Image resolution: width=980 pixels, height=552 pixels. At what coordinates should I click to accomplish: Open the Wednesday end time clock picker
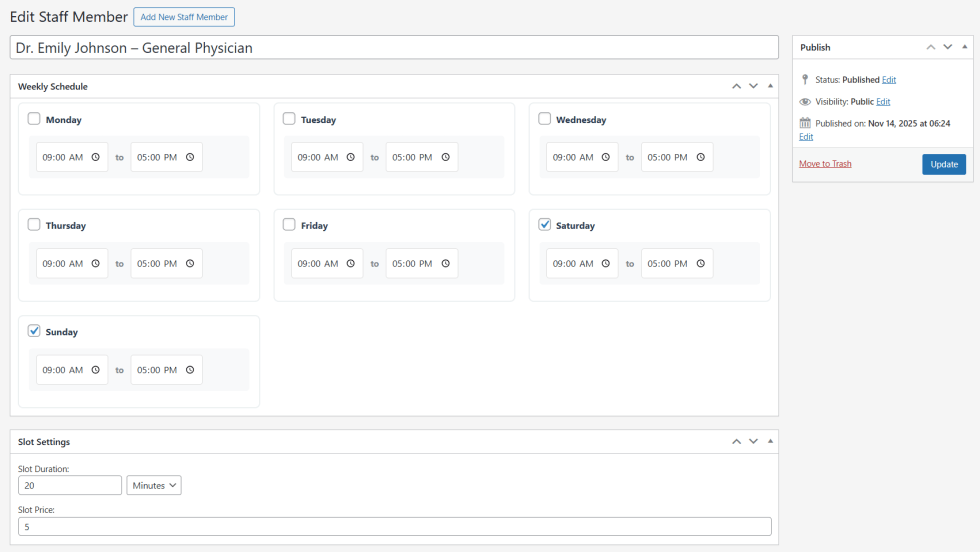click(x=701, y=158)
